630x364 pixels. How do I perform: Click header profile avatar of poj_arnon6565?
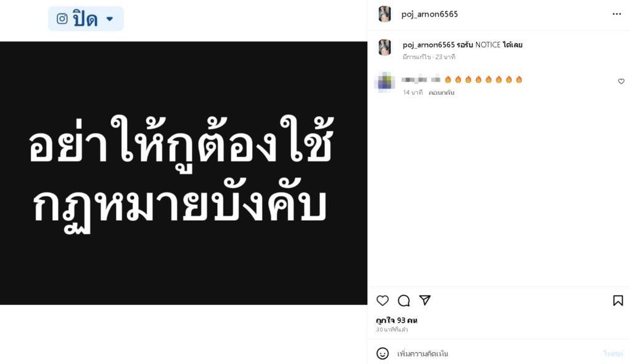click(x=385, y=14)
